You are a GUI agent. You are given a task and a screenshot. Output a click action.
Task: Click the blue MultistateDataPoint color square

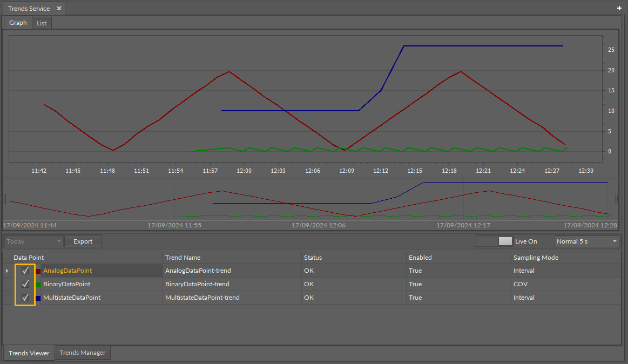[38, 298]
